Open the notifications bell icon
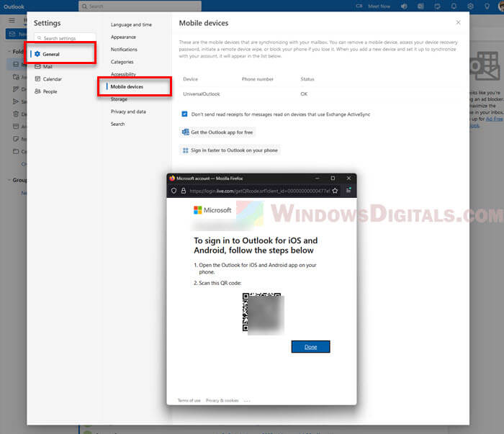The width and height of the screenshot is (504, 434). [454, 6]
